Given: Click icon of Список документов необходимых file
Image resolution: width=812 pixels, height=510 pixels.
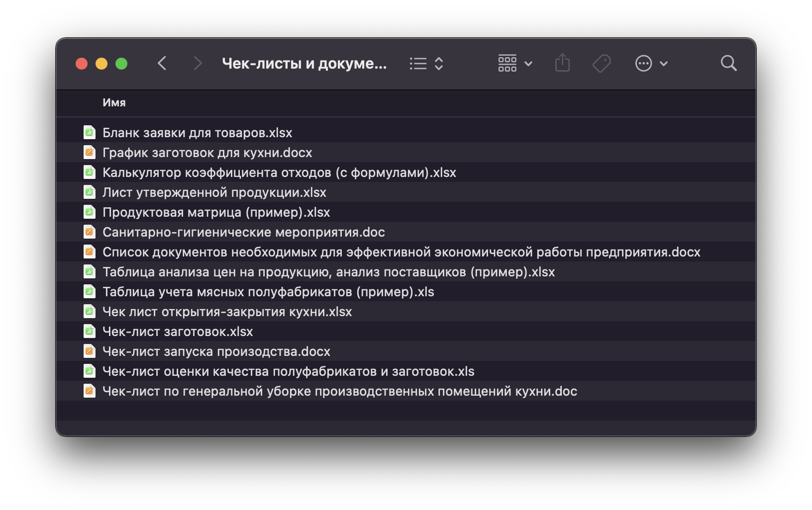Looking at the screenshot, I should pyautogui.click(x=90, y=252).
